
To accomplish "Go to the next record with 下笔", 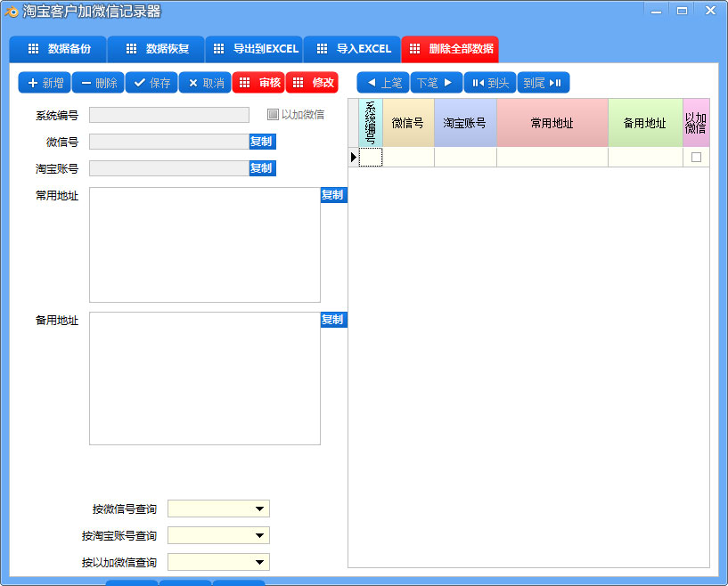I will point(436,83).
